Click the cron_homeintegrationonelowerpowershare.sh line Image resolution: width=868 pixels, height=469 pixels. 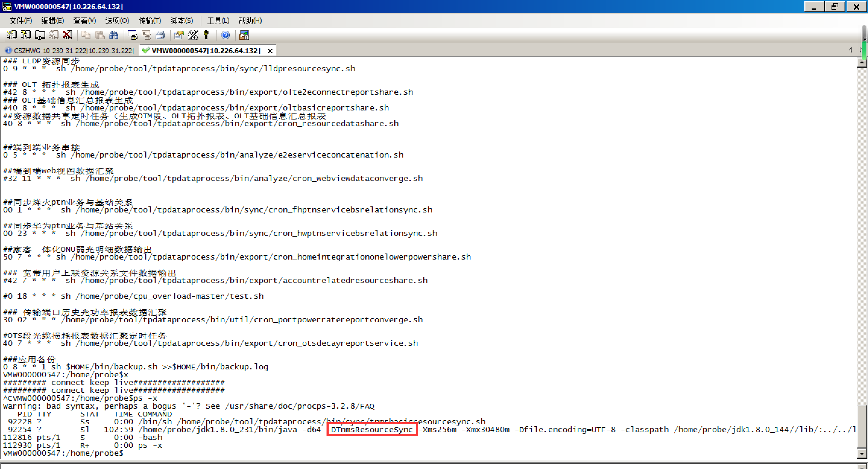pyautogui.click(x=237, y=257)
